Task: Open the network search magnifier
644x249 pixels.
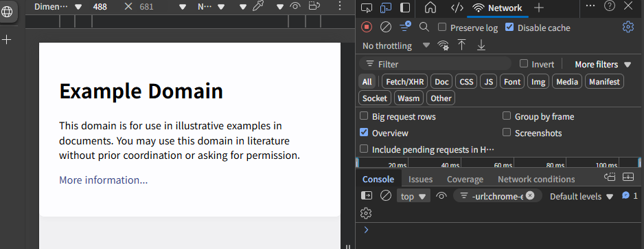Action: click(x=424, y=27)
